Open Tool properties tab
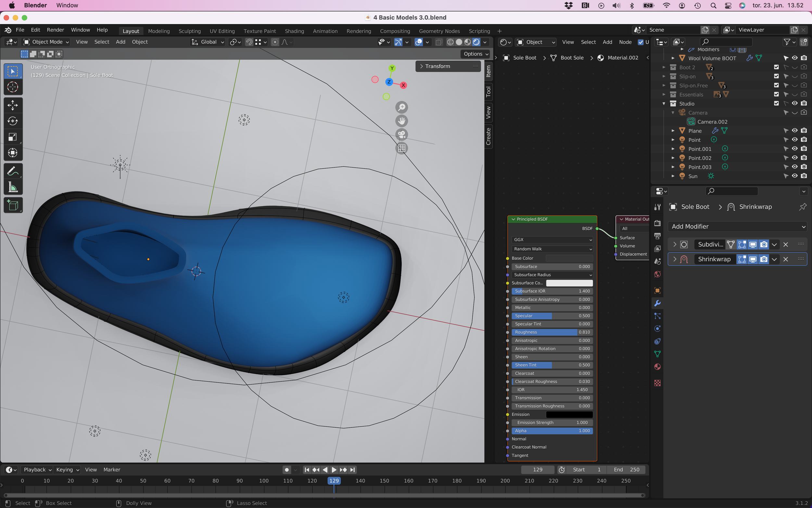The image size is (812, 508). click(x=657, y=207)
